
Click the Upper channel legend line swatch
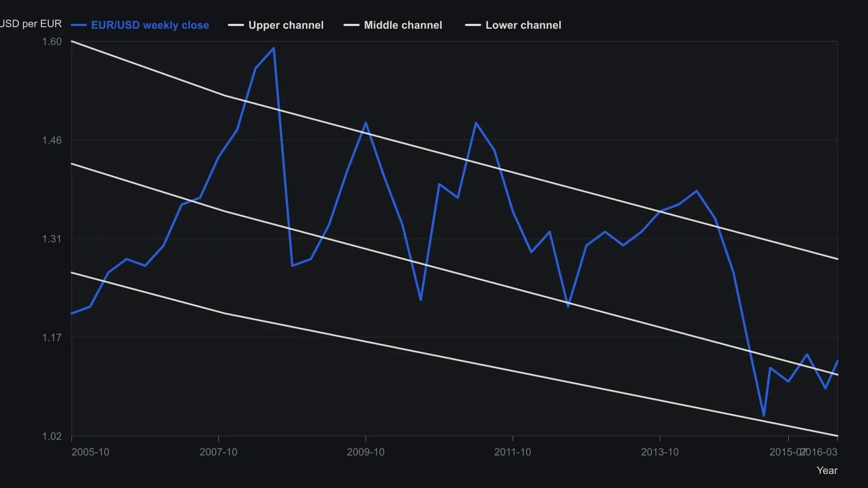(x=236, y=25)
